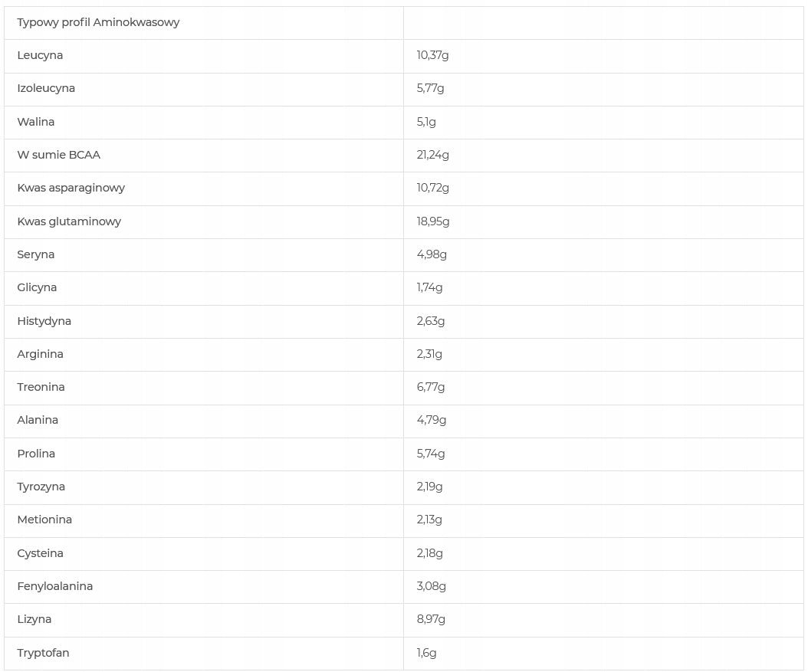
Task: Select the Tryptofan row label
Action: (x=43, y=652)
